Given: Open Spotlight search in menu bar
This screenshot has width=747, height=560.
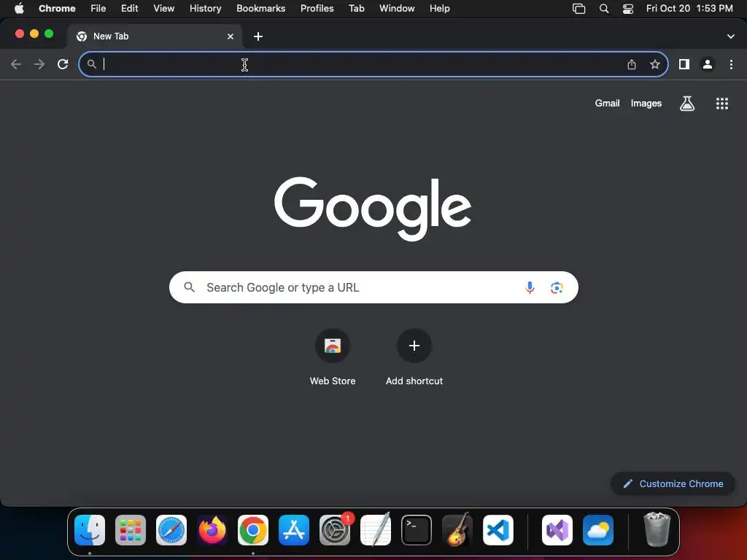Looking at the screenshot, I should [x=603, y=8].
